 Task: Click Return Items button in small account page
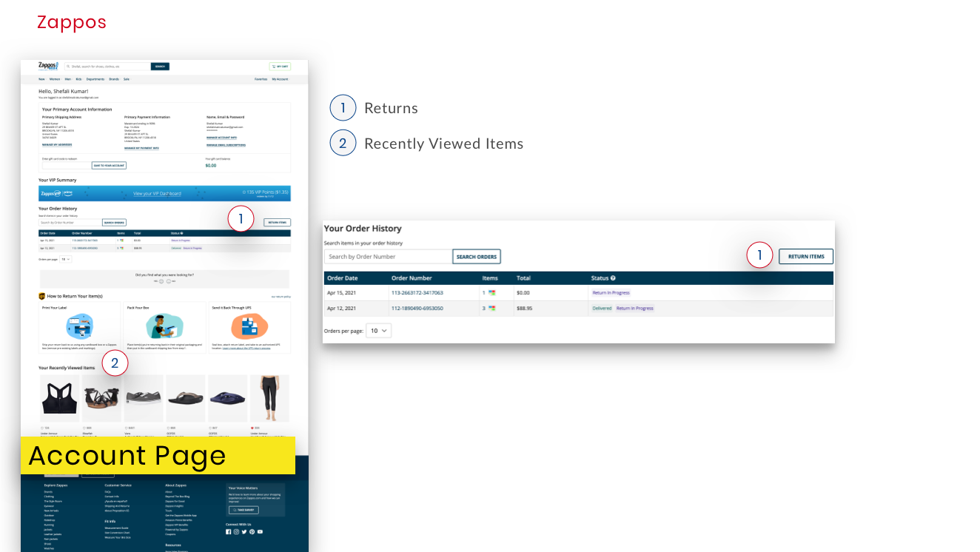(x=278, y=223)
